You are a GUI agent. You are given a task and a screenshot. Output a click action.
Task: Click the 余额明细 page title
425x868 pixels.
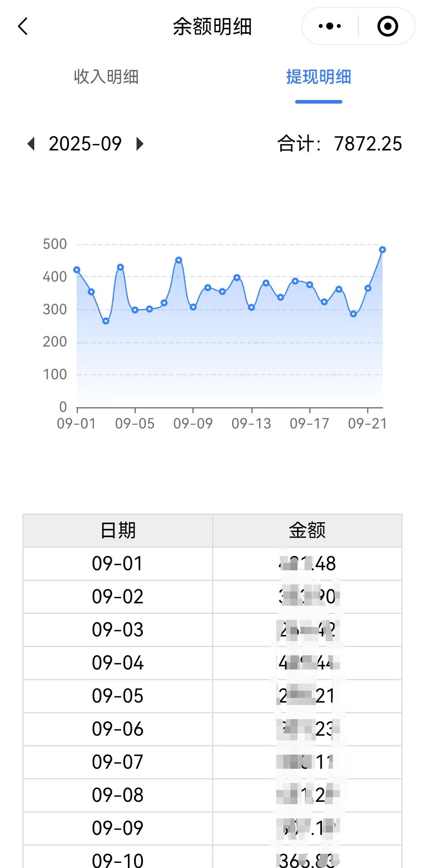point(212,26)
